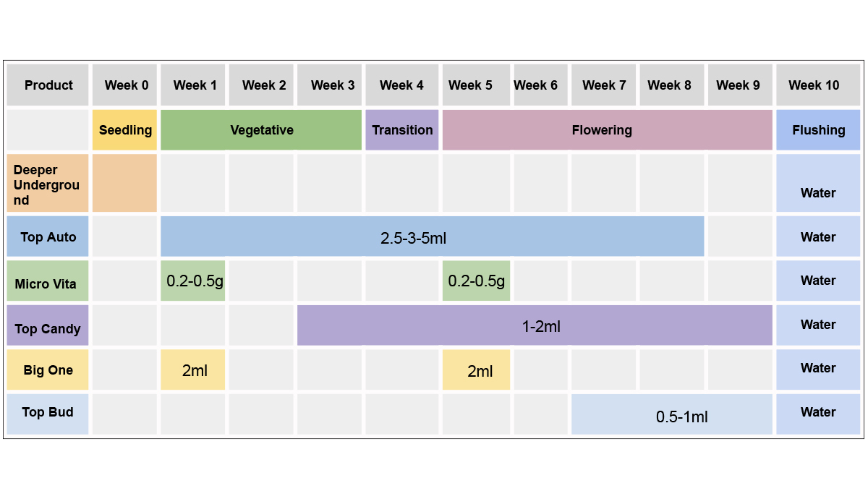Image resolution: width=868 pixels, height=491 pixels.
Task: Click the Flowering stage bar
Action: pos(607,130)
